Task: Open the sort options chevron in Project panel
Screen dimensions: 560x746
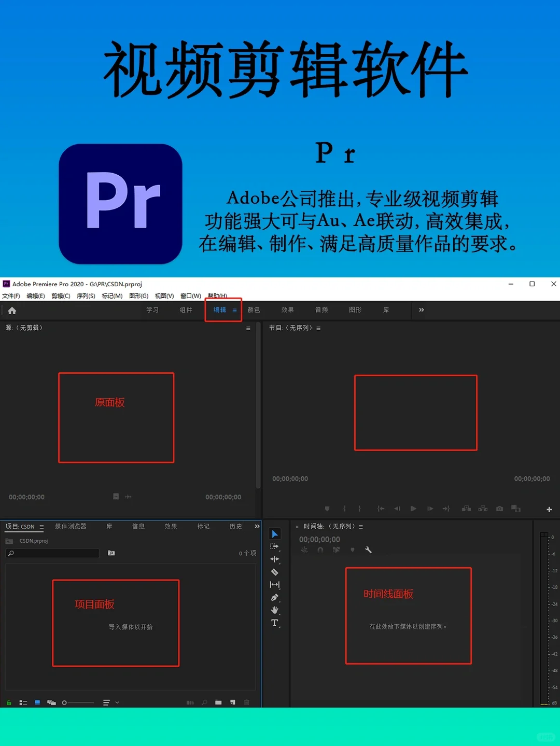Action: [117, 702]
